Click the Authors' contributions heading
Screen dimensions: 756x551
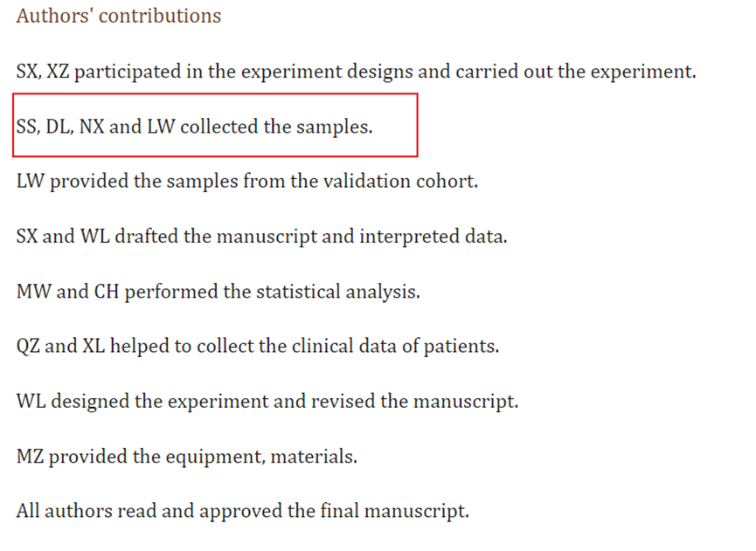119,16
